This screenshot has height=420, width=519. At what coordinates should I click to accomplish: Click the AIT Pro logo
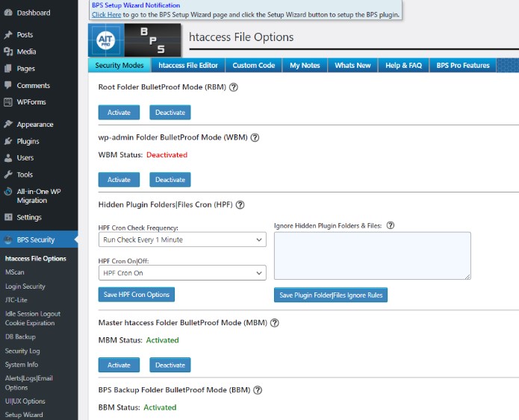point(106,40)
